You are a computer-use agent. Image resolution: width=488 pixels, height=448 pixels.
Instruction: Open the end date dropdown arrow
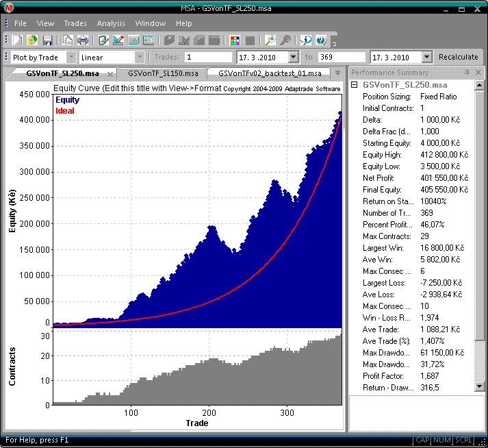coord(426,58)
